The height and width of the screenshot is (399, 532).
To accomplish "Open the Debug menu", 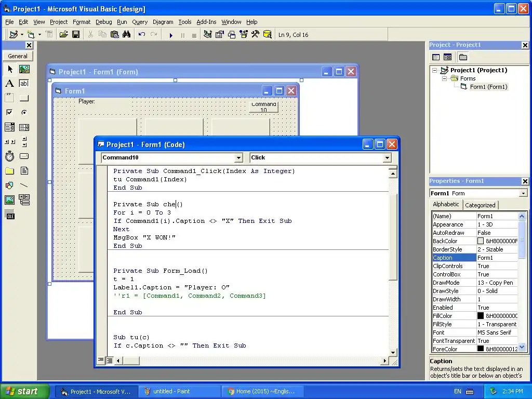I will pyautogui.click(x=103, y=22).
